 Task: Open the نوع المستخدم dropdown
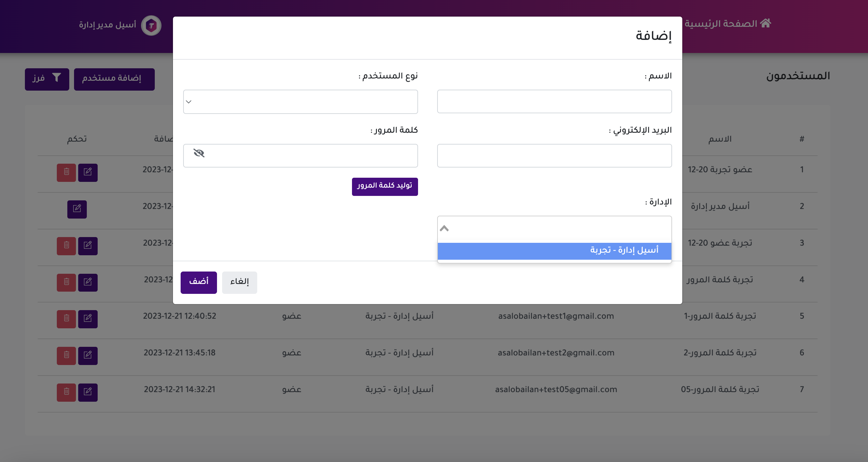[x=300, y=101]
